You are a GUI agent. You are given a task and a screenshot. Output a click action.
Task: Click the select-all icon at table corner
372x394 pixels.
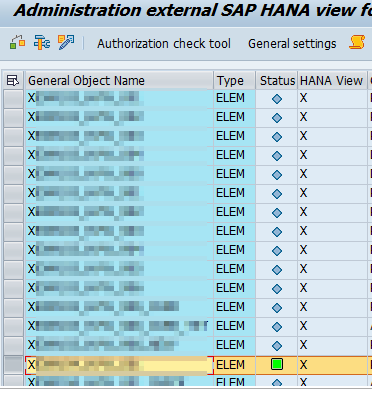[x=13, y=81]
